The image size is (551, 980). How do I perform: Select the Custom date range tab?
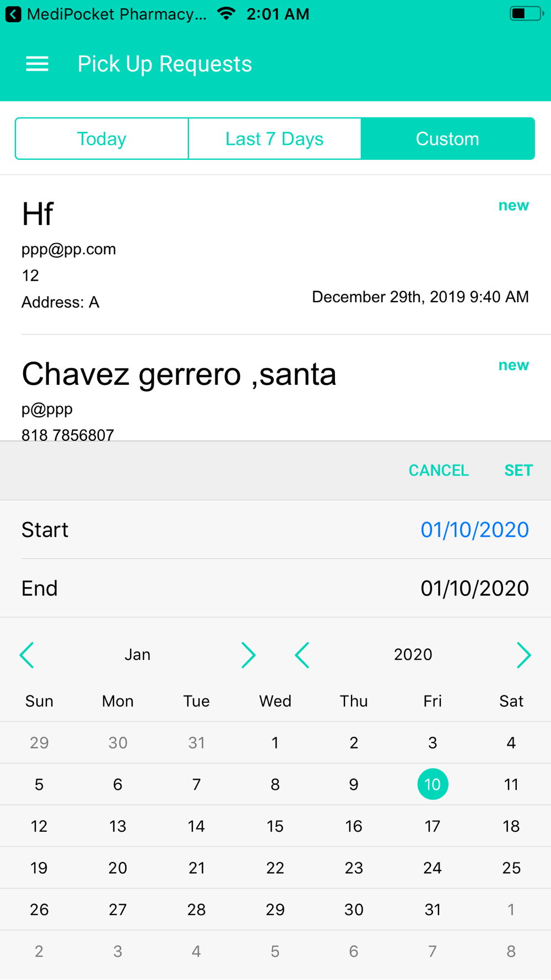click(x=447, y=139)
